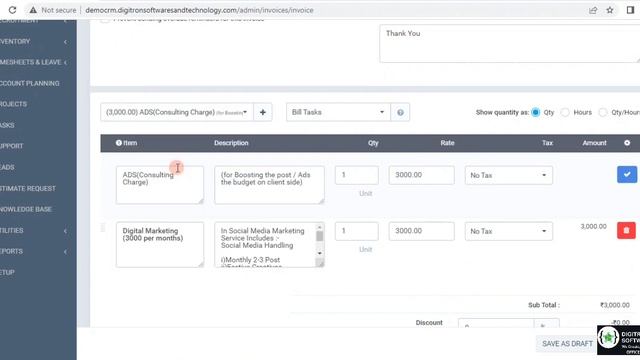
Task: Click the Rate column header
Action: pos(447,143)
